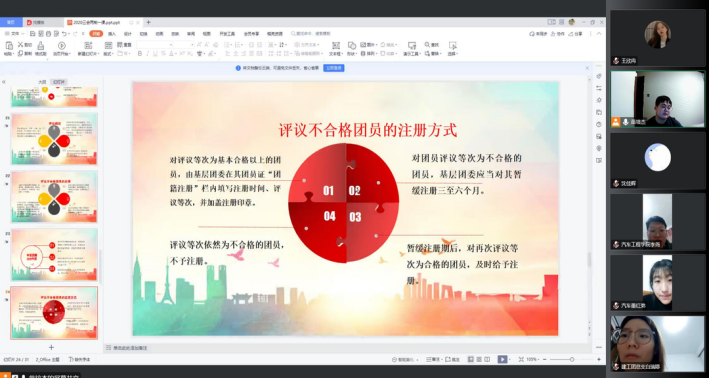Start slideshow from current slide icon

click(x=61, y=45)
